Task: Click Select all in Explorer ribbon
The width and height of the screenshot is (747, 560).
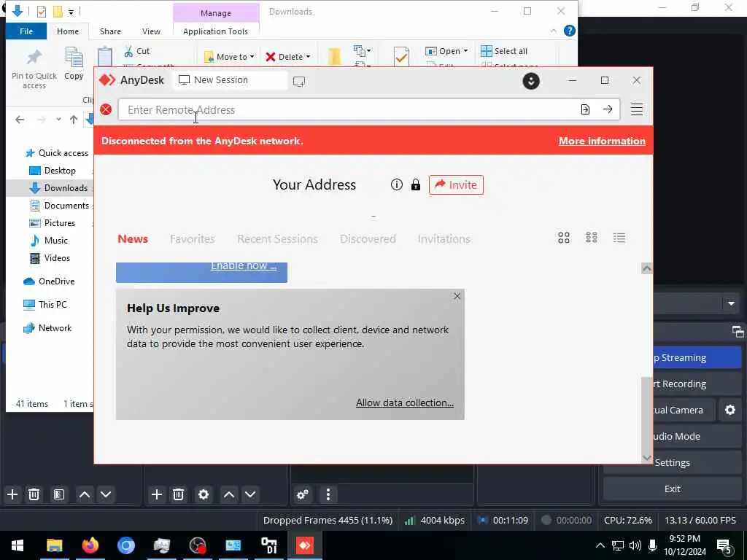Action: point(504,51)
